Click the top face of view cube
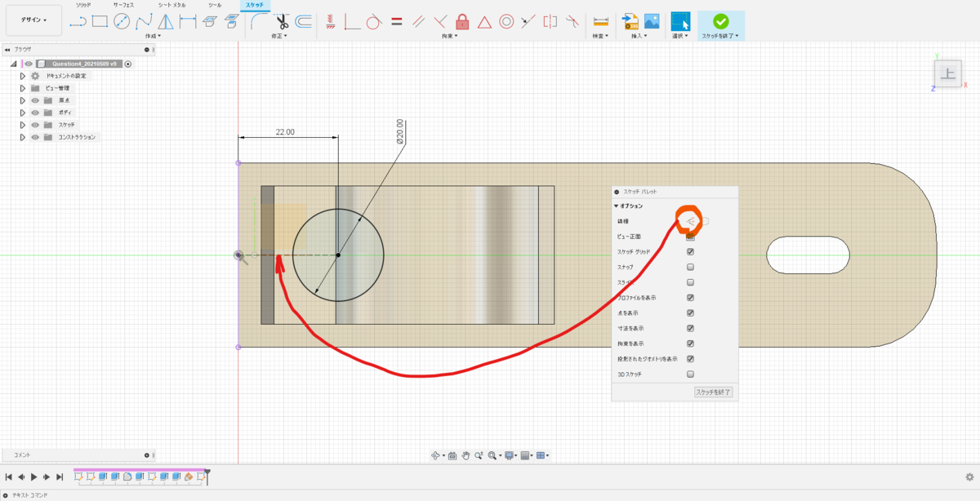 (x=947, y=75)
